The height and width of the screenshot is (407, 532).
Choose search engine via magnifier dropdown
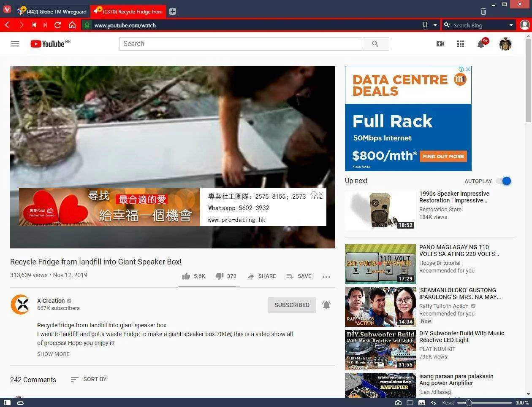pos(447,25)
